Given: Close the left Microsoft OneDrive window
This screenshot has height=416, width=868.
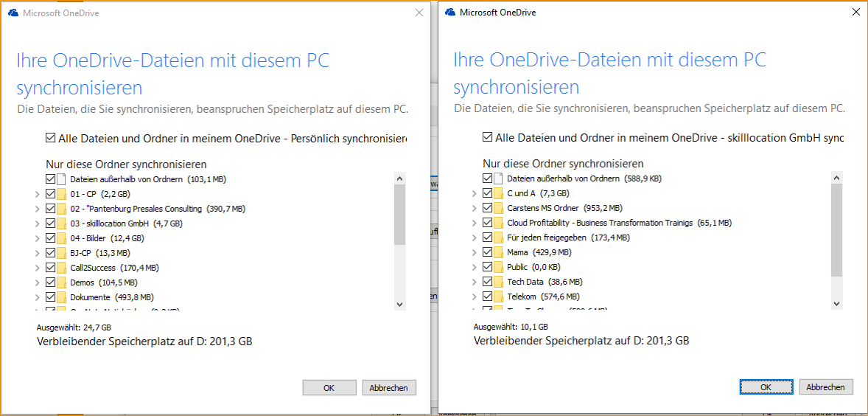Looking at the screenshot, I should 419,13.
